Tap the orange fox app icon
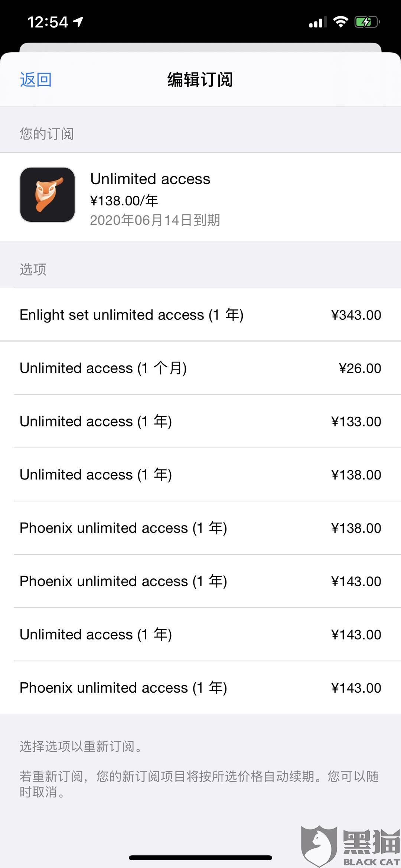This screenshot has width=401, height=868. pyautogui.click(x=48, y=195)
